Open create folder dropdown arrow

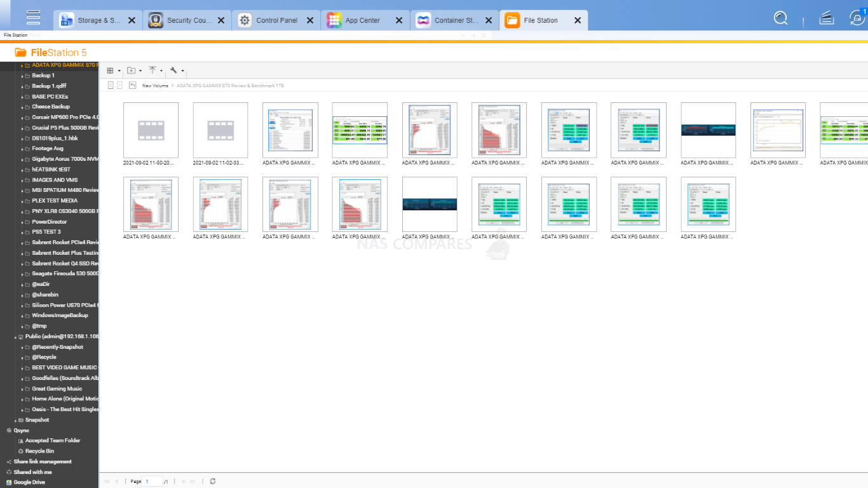click(140, 71)
